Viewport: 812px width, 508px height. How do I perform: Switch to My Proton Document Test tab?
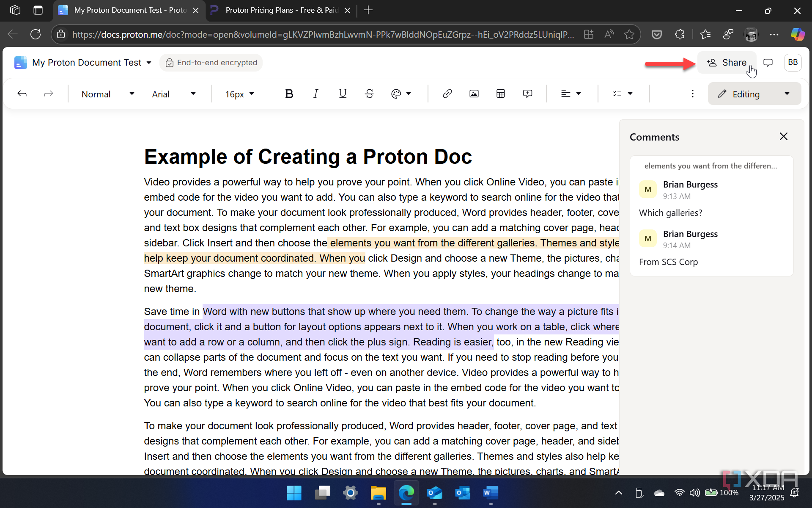click(x=129, y=10)
